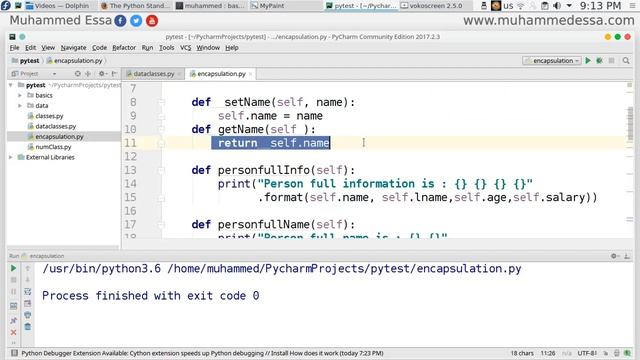Open the encapsulation run configuration dropdown
Viewport: 640px width, 360px height.
(552, 61)
